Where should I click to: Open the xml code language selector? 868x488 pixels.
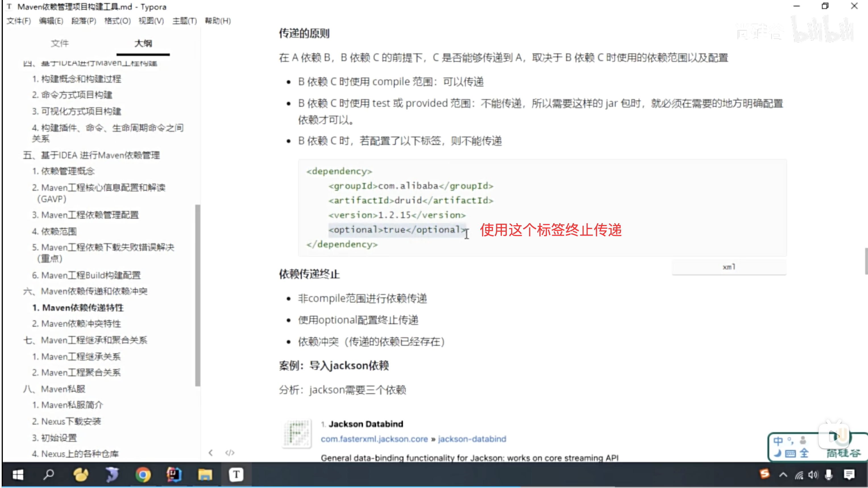[729, 267]
